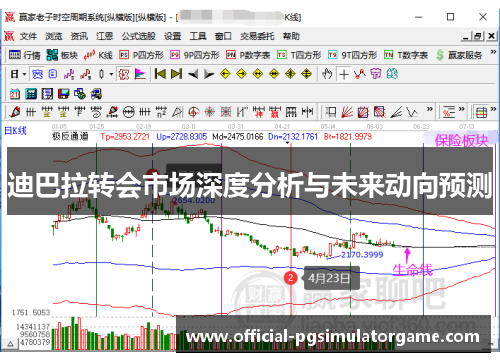
Task: Open the calculator icon
Action: pyautogui.click(x=31, y=94)
